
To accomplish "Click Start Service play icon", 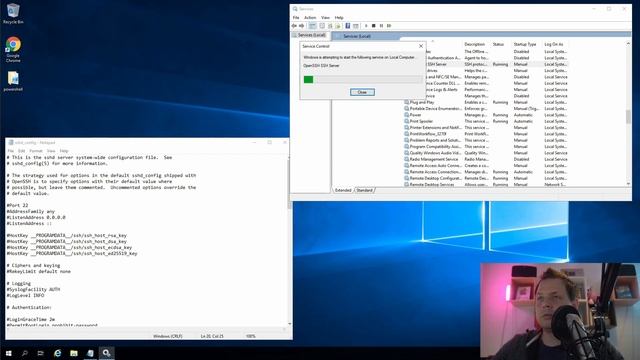I will point(366,26).
